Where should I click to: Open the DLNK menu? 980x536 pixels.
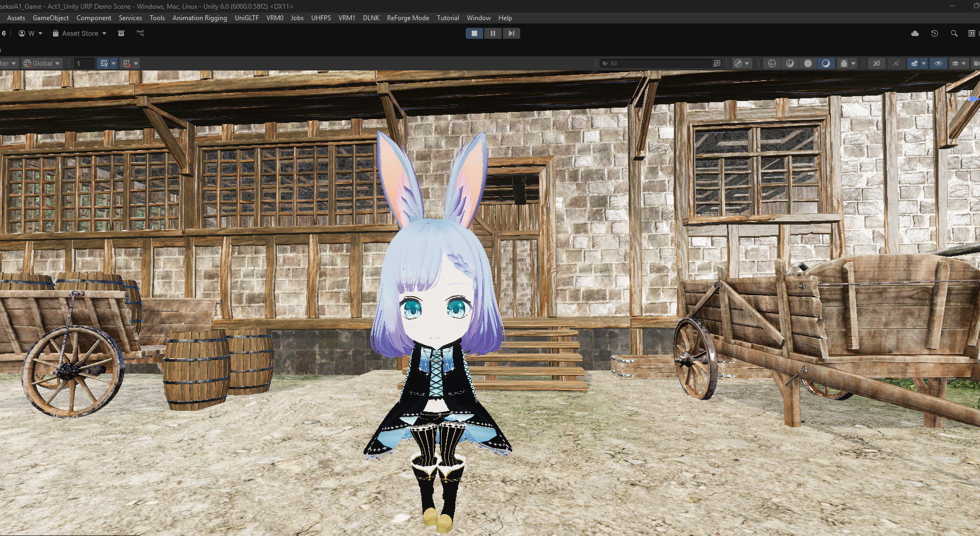point(371,18)
